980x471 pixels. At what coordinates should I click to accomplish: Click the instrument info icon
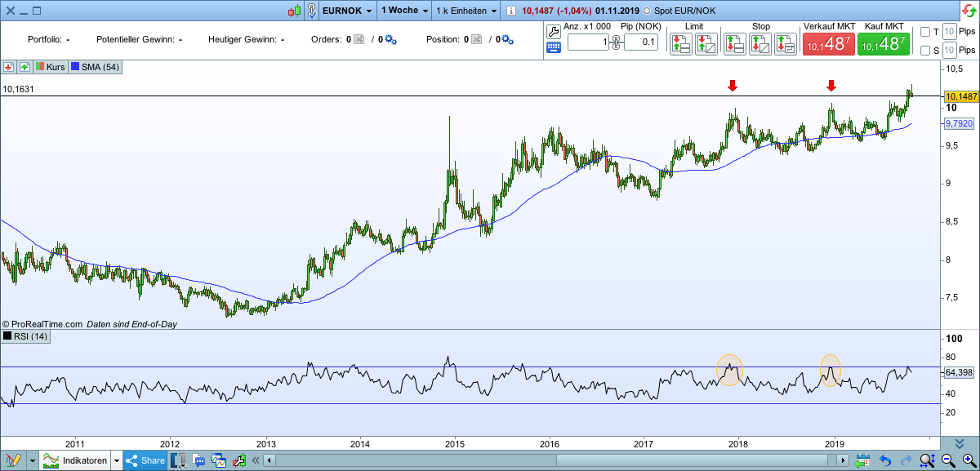[x=511, y=11]
